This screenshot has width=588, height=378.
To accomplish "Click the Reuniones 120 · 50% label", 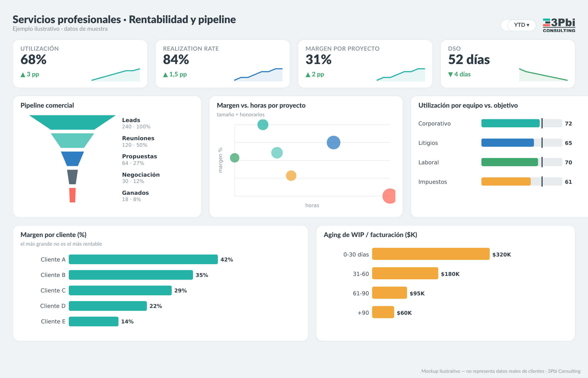I will (x=138, y=141).
